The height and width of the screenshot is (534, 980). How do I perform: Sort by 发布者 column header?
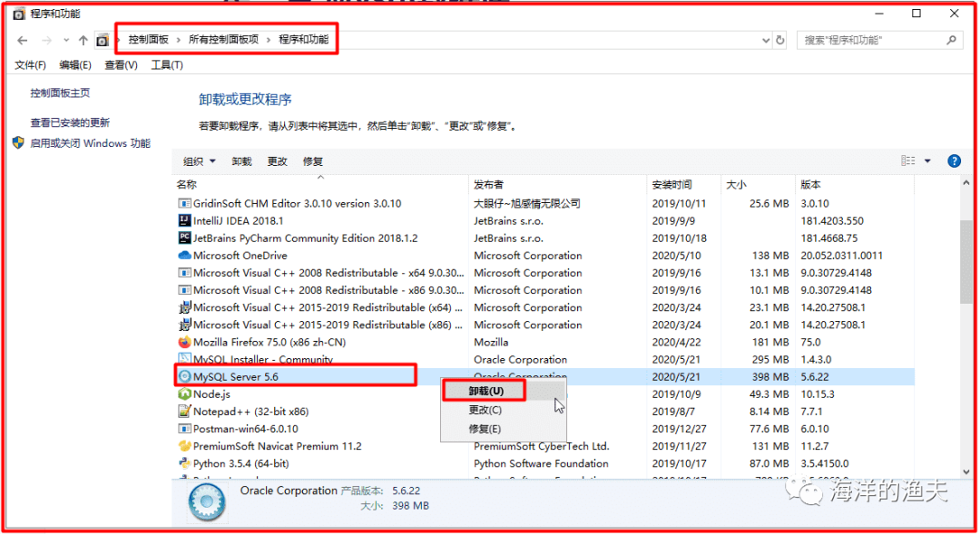[488, 184]
